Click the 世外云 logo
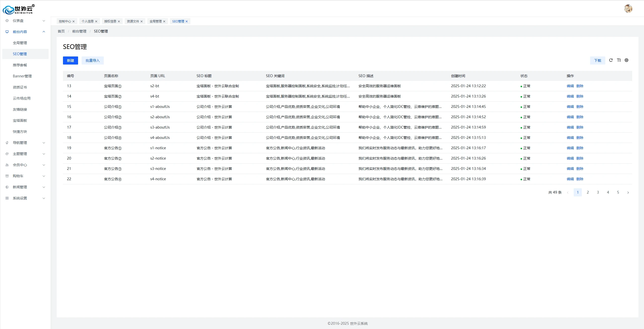Screen dimensions: 644x329 18,9
